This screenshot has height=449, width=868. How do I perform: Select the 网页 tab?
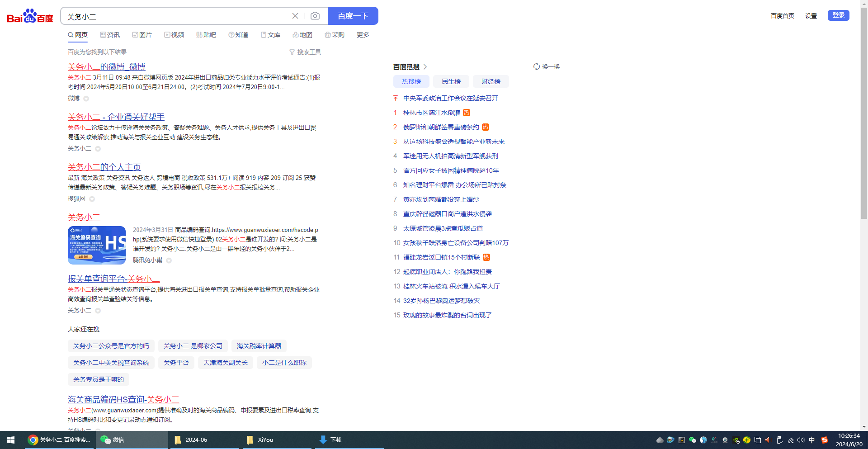pos(78,35)
